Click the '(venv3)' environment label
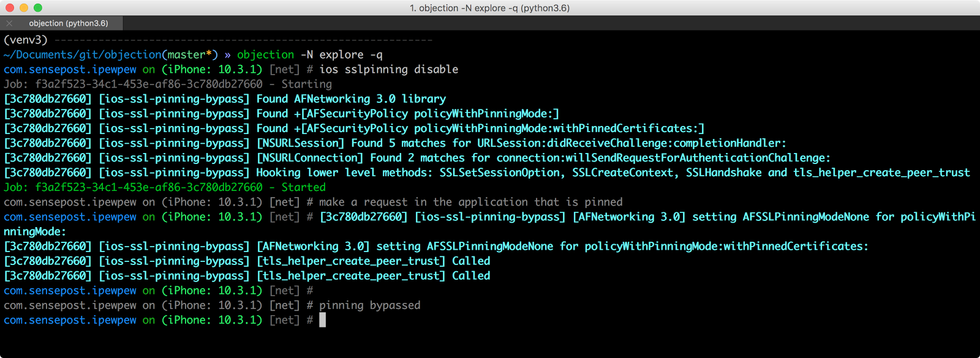This screenshot has height=358, width=980. pos(26,40)
